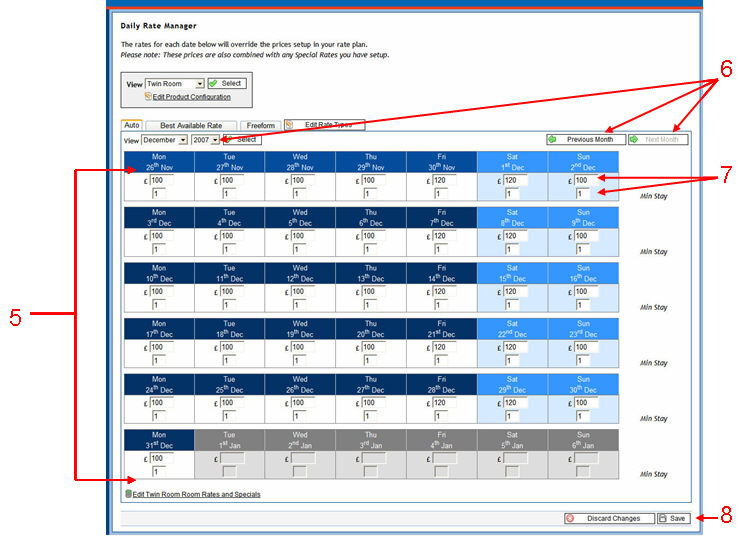
Task: Switch to the Freeform tab
Action: (260, 125)
